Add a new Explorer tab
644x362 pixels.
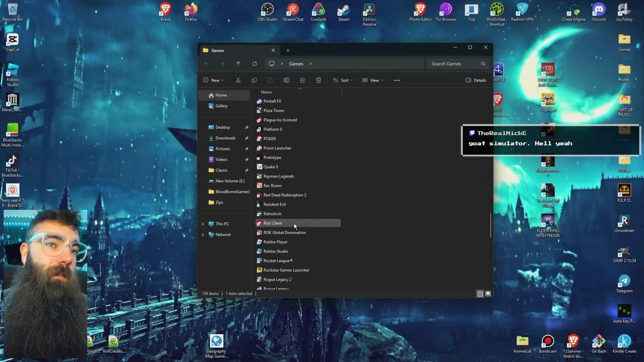point(288,50)
